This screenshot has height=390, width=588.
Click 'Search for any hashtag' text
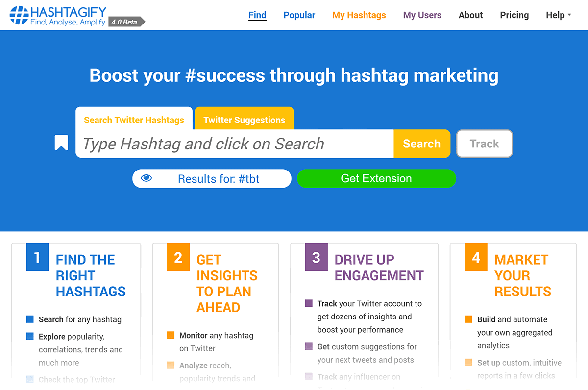(80, 319)
